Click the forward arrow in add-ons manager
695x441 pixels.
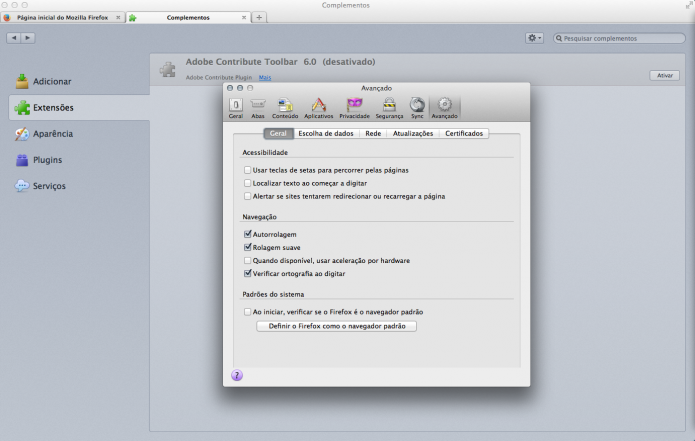click(28, 38)
